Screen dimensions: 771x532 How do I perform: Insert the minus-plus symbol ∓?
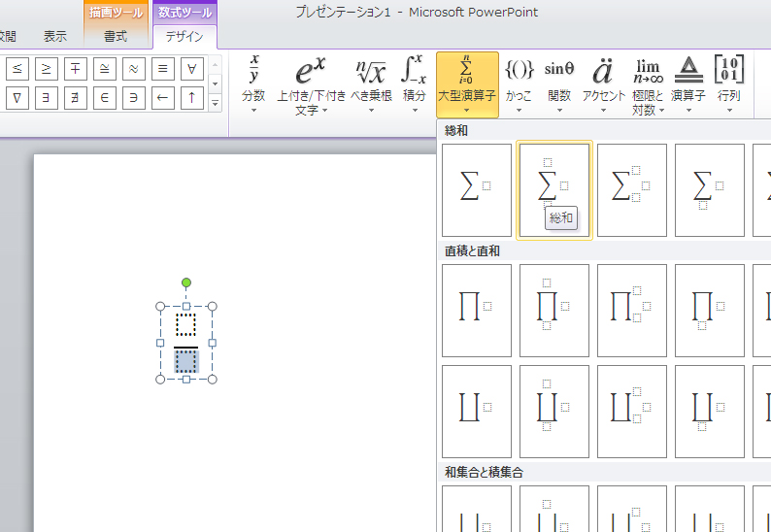tap(75, 69)
